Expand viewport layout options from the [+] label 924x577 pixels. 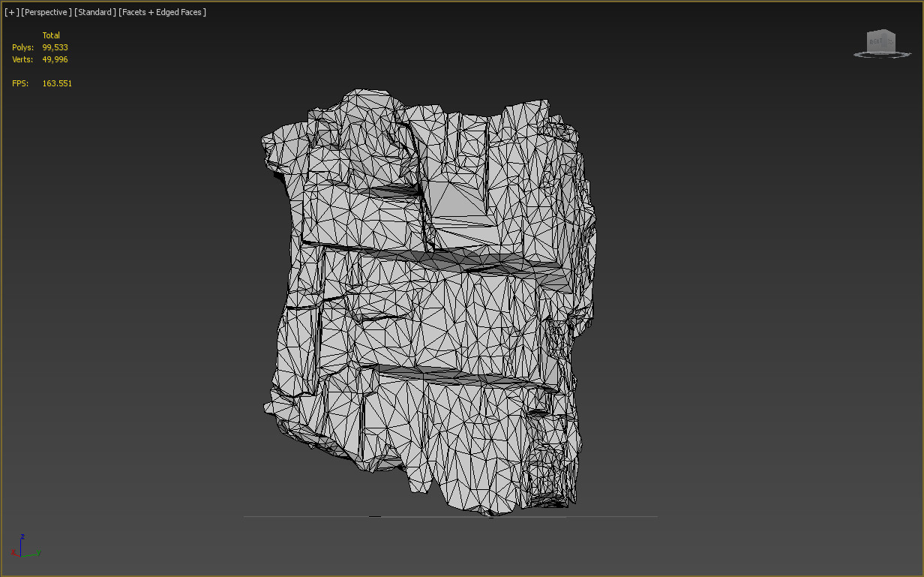10,12
